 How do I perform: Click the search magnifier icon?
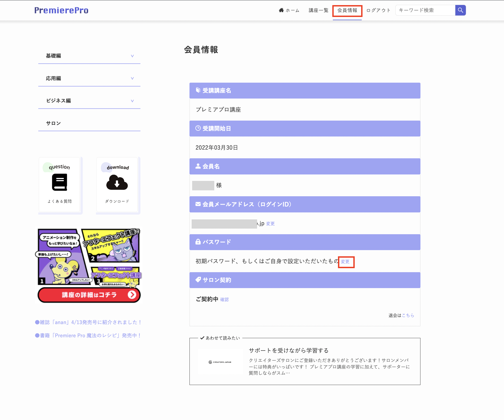[x=460, y=10]
